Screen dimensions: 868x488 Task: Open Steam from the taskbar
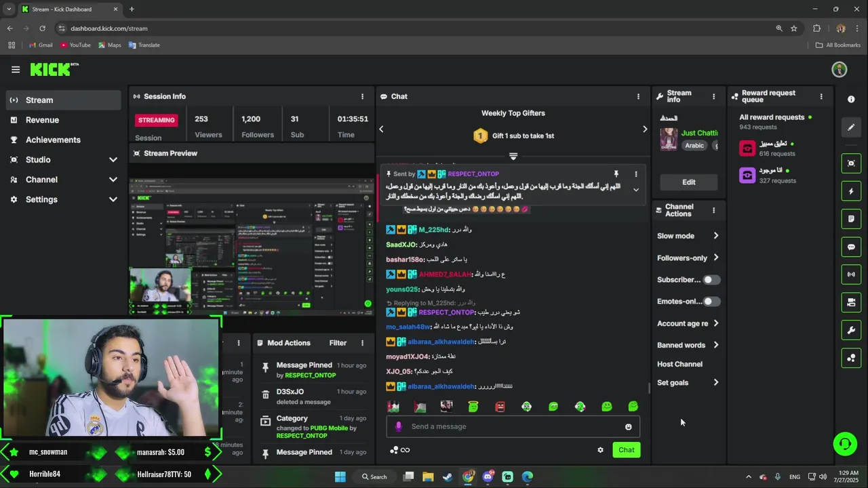pos(448,476)
